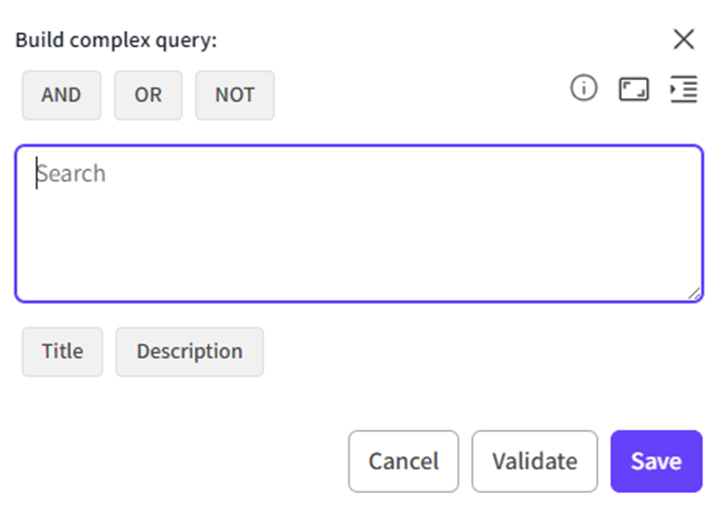Insert the NOT operator
The width and height of the screenshot is (723, 513).
tap(235, 95)
